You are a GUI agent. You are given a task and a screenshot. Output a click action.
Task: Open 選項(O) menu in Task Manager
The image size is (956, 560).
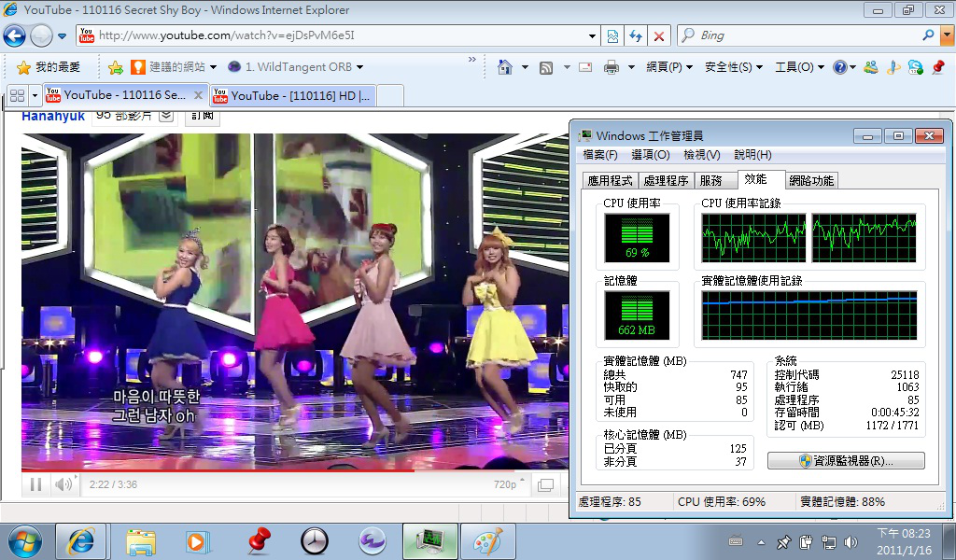coord(651,155)
